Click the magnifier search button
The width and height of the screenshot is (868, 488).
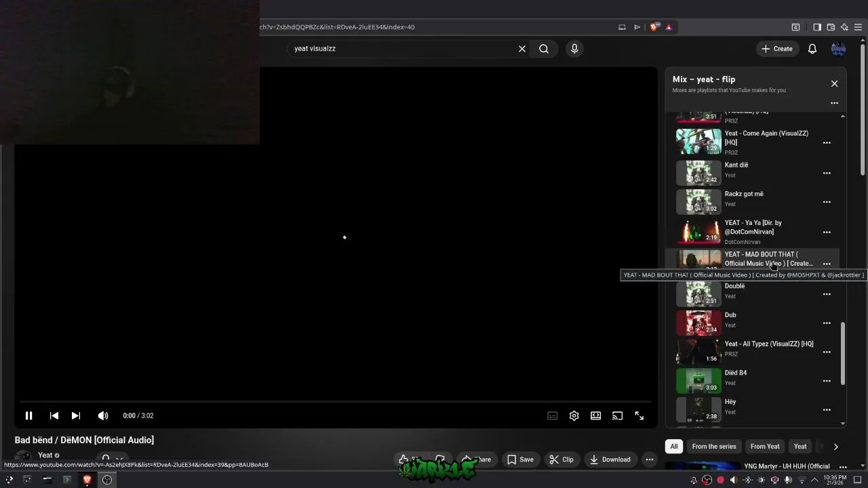pyautogui.click(x=544, y=49)
